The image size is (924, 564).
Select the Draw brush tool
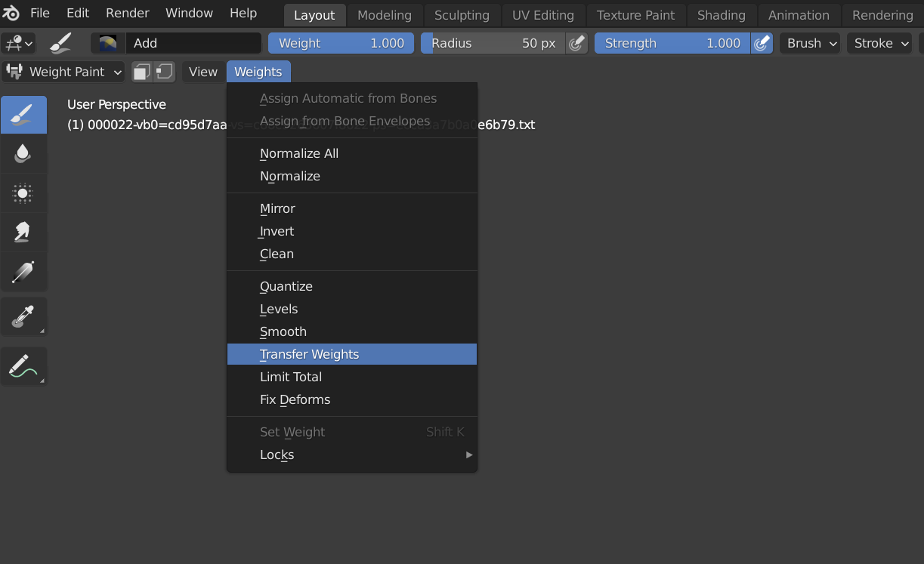tap(23, 115)
